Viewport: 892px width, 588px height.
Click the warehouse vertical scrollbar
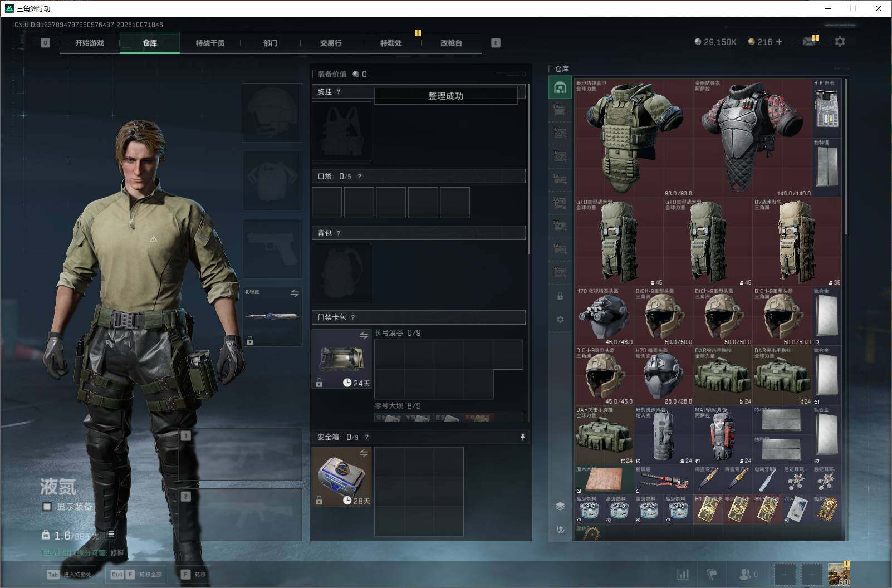click(846, 156)
